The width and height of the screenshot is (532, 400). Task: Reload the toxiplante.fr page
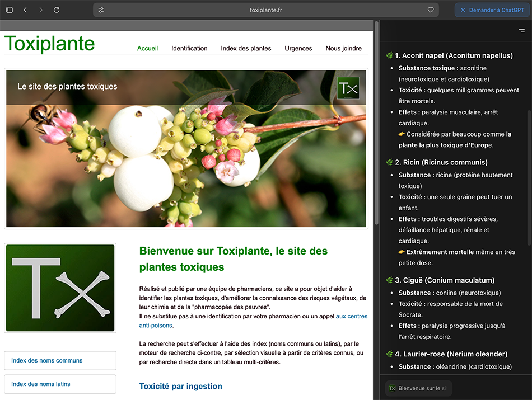[57, 10]
